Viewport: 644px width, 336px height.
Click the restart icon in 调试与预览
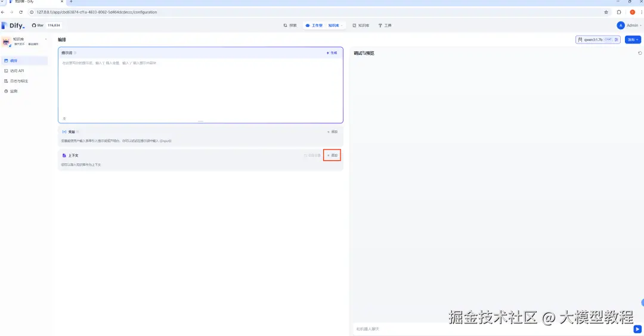coord(640,53)
